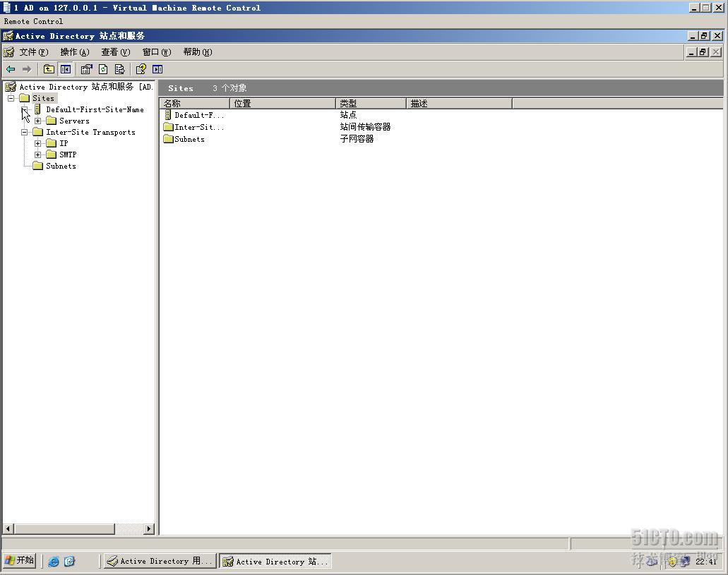The image size is (728, 575).
Task: Click the tree pane horizontal scrollbar thumb
Action: pyautogui.click(x=64, y=528)
